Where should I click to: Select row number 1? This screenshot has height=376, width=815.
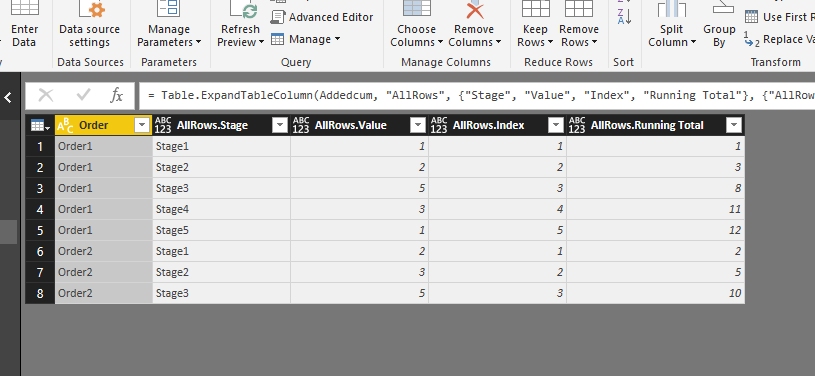click(40, 147)
